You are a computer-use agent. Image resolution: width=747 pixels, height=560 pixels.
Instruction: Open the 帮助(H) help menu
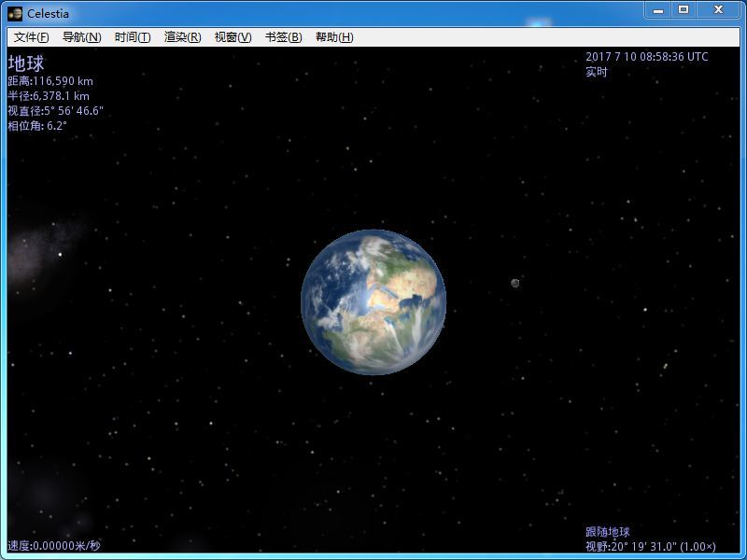[x=334, y=37]
